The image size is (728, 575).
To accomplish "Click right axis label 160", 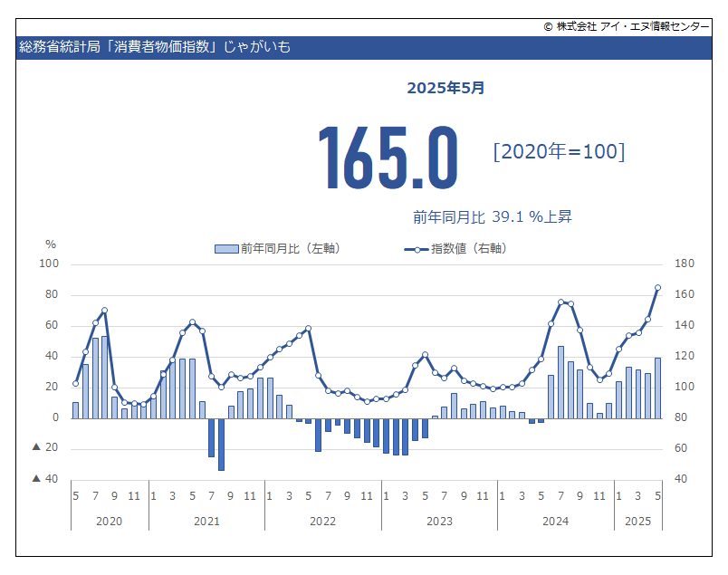I will tap(685, 294).
